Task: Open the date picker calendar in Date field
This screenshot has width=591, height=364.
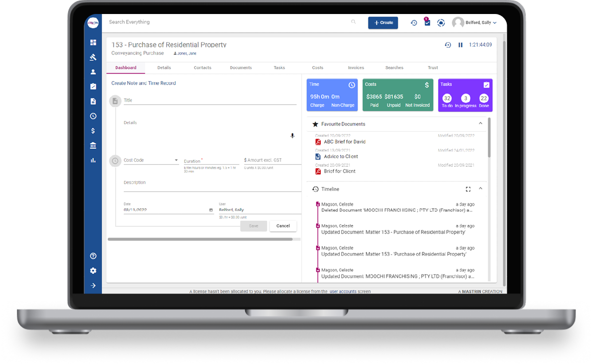Action: pos(211,210)
